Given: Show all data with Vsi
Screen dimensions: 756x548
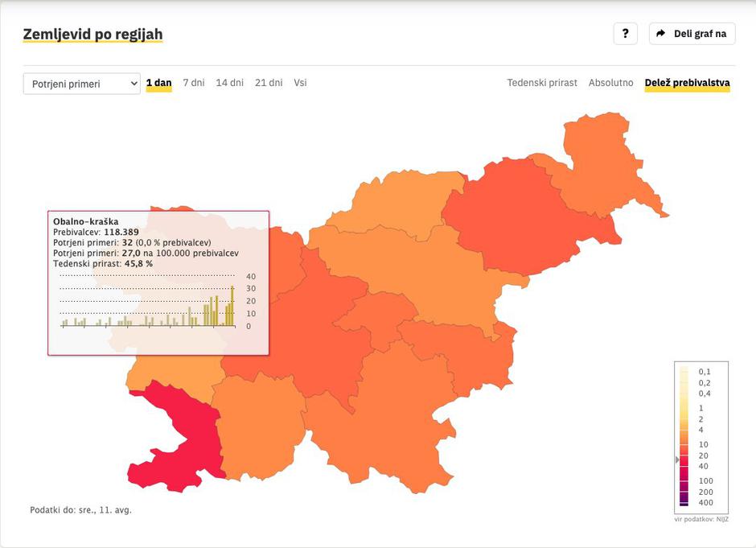Looking at the screenshot, I should 300,83.
